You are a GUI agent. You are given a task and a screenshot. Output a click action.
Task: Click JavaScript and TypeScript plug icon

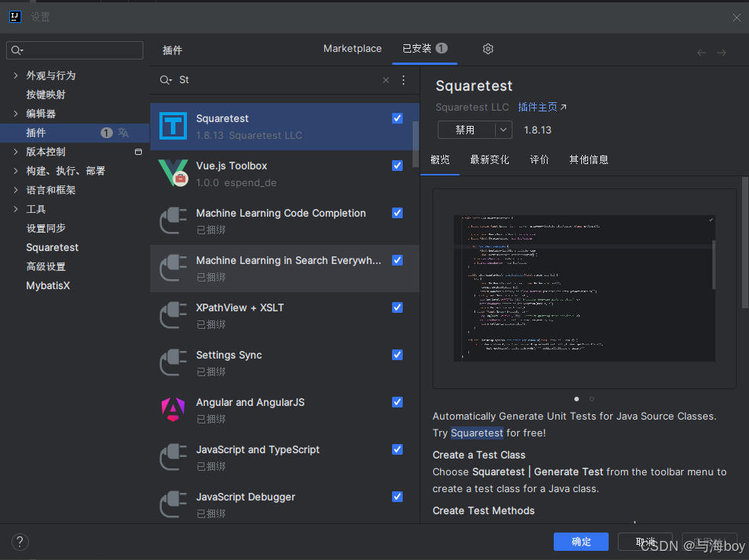coord(173,457)
